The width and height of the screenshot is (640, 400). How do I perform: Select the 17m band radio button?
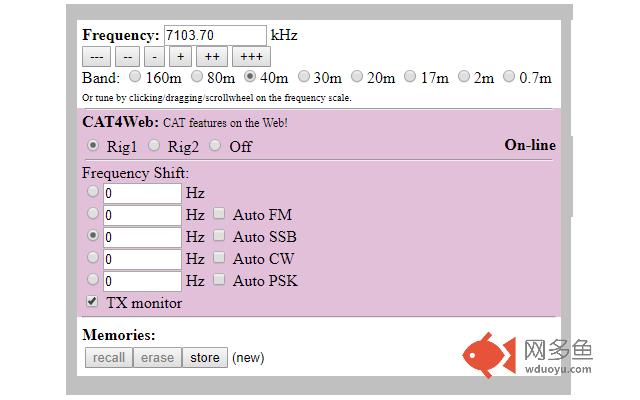point(410,76)
